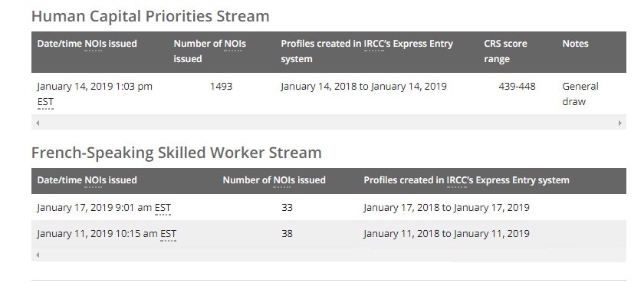Screen dimensions: 644x283
Task: Click the 33 NOIs value
Action: point(287,208)
